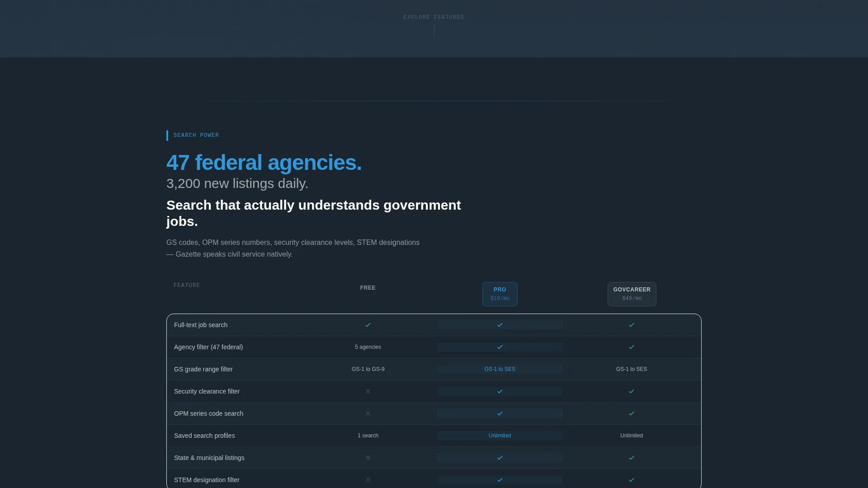Click the GovCareer 'GS-1 to SES' cell
This screenshot has width=868, height=488.
pos(632,369)
